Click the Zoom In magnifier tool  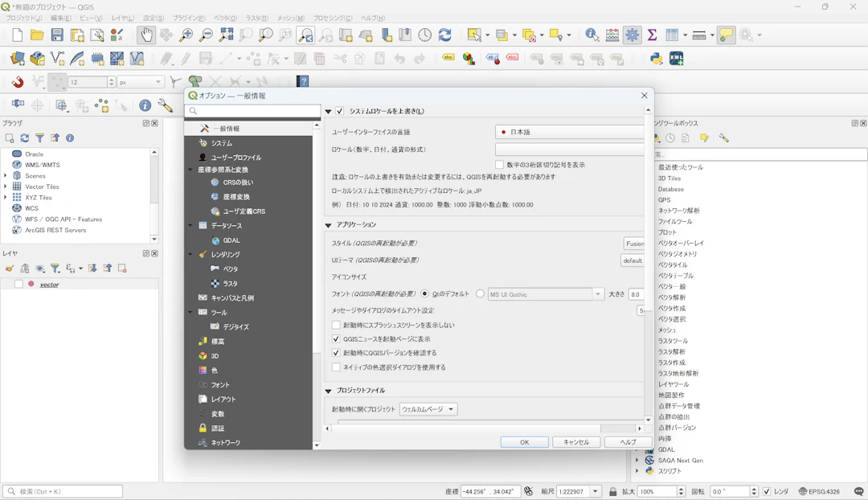pyautogui.click(x=186, y=35)
